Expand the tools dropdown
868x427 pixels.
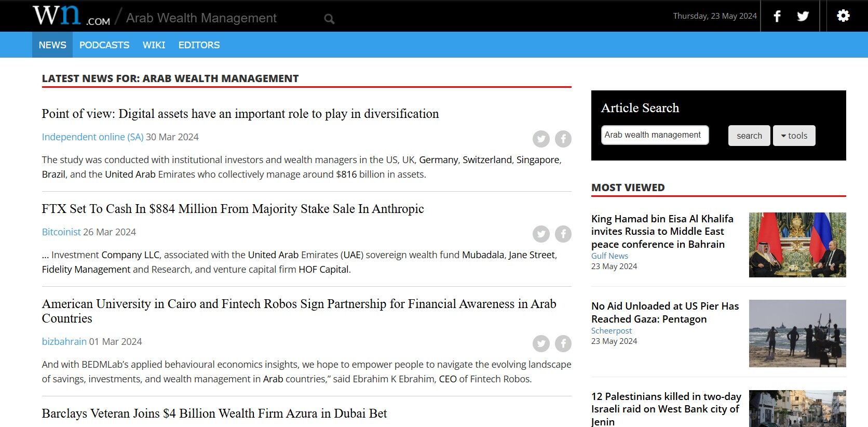coord(794,136)
